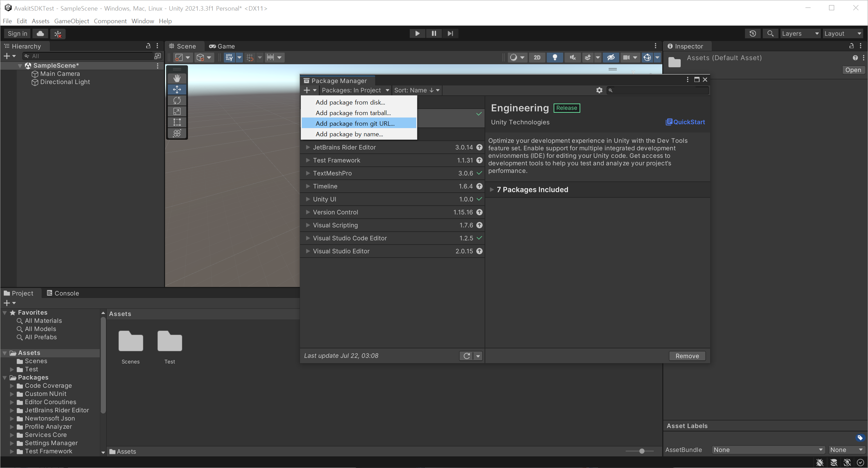Image resolution: width=868 pixels, height=468 pixels.
Task: Click update arrow for JetBrains Rider Editor
Action: pos(480,147)
